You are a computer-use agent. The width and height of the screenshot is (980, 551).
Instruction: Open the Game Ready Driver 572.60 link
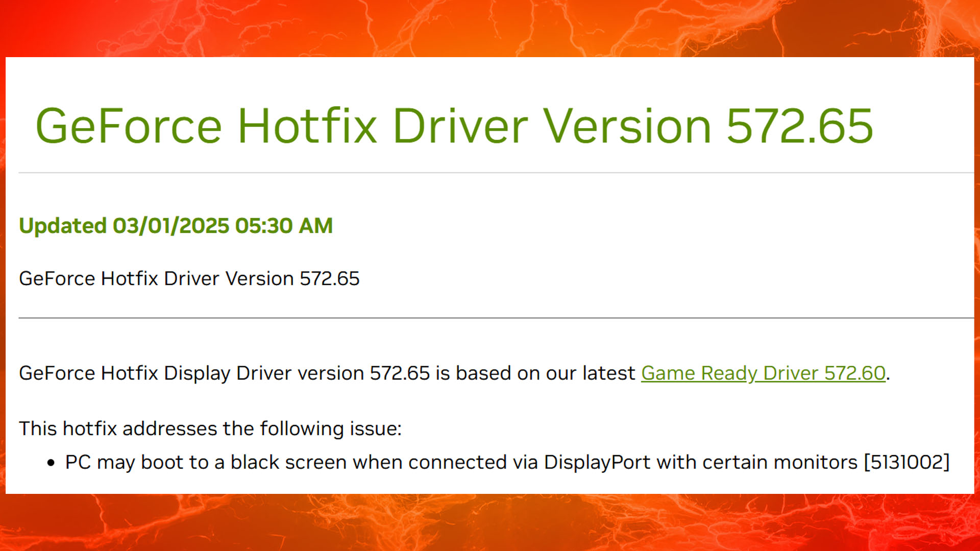click(x=763, y=373)
